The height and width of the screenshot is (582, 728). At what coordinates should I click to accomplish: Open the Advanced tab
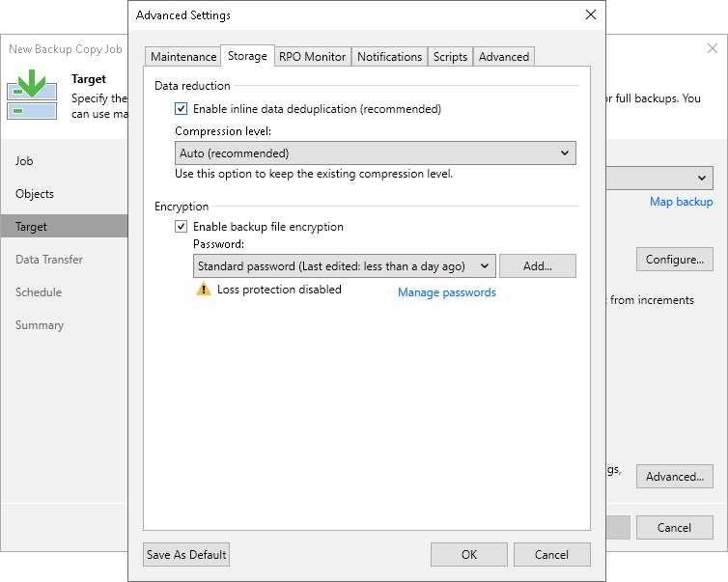coord(504,57)
